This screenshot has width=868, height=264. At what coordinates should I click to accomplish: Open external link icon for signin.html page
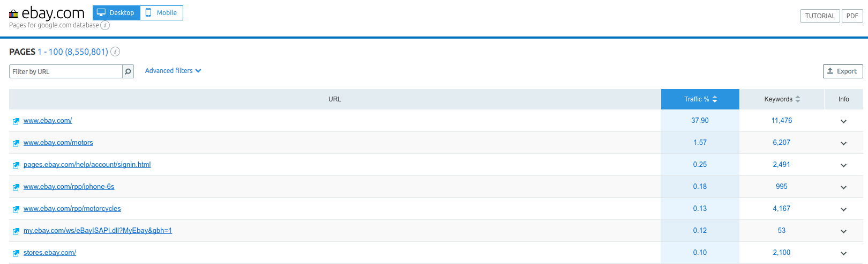[x=16, y=165]
